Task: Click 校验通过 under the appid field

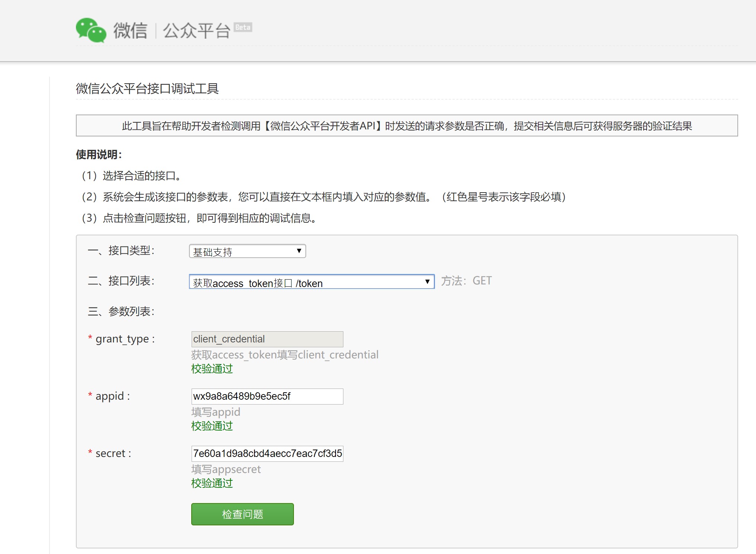Action: [x=212, y=426]
